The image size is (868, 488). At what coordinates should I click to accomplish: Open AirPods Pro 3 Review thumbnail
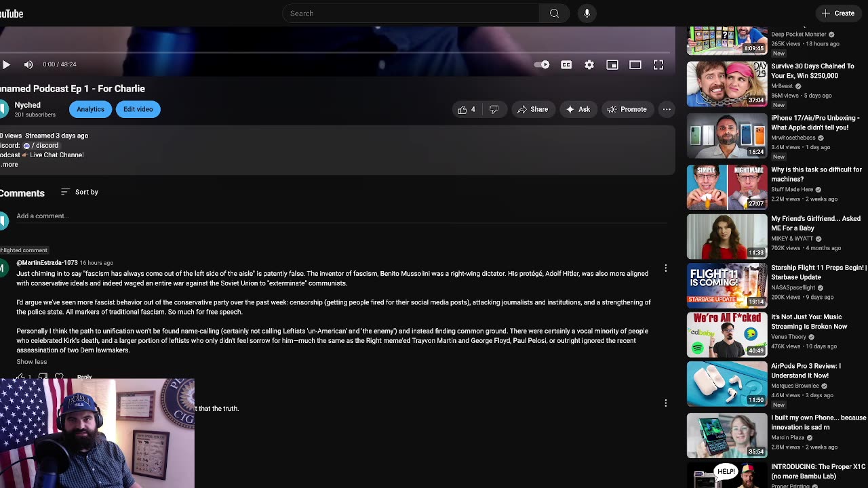(727, 384)
